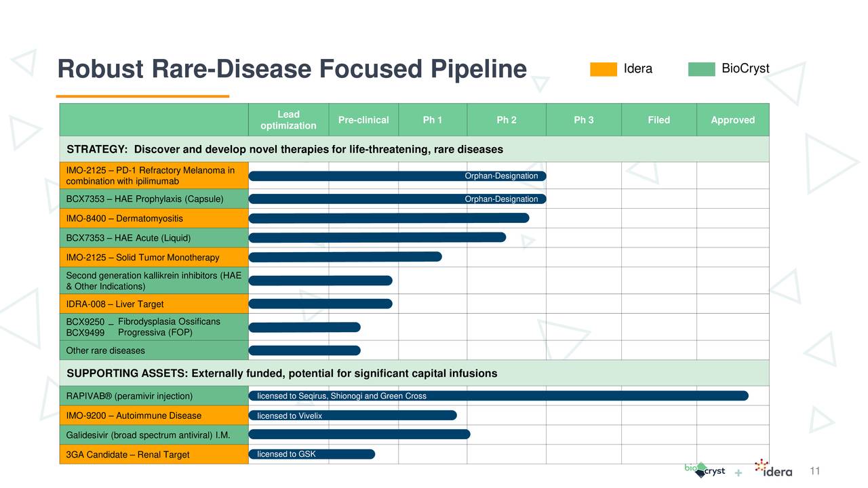The height and width of the screenshot is (488, 868).
Task: Click the green BioCryst legend swatch
Action: (x=701, y=69)
